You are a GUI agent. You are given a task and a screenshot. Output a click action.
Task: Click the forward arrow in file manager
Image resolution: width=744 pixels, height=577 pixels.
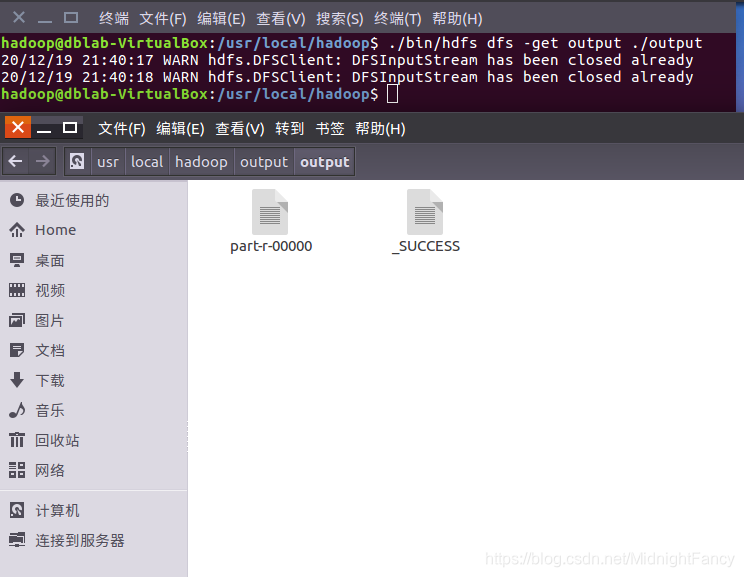[43, 161]
